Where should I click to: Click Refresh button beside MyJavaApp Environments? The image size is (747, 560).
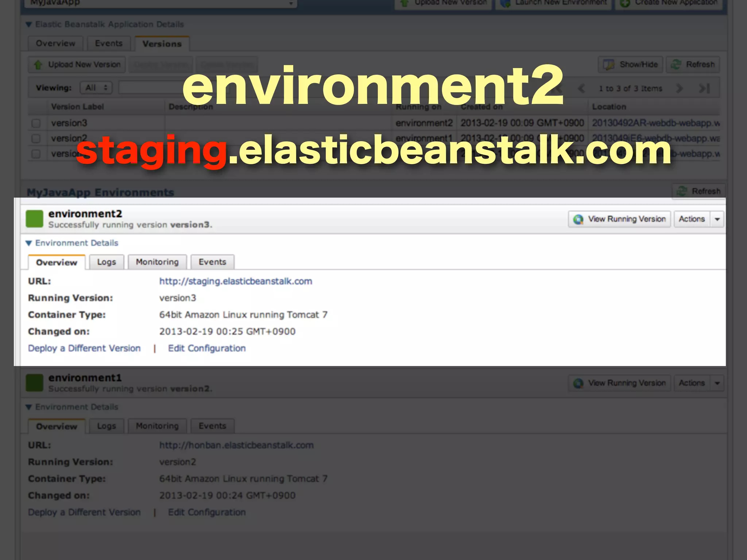699,191
